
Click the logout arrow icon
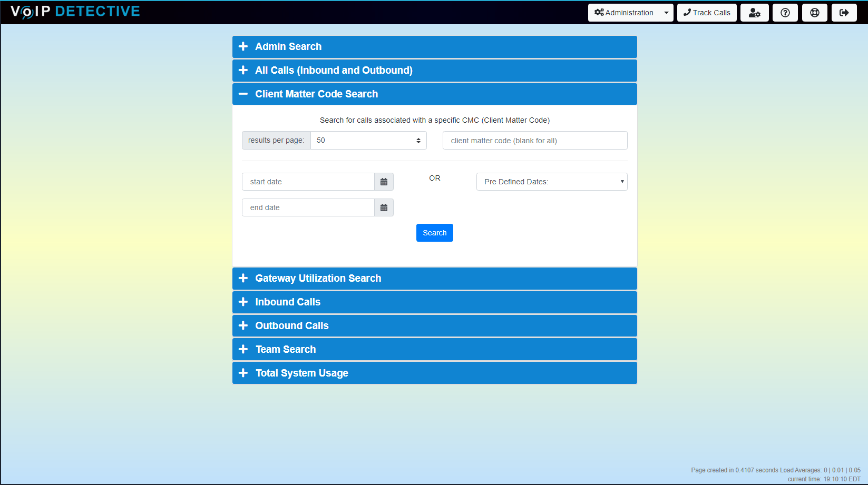[844, 13]
